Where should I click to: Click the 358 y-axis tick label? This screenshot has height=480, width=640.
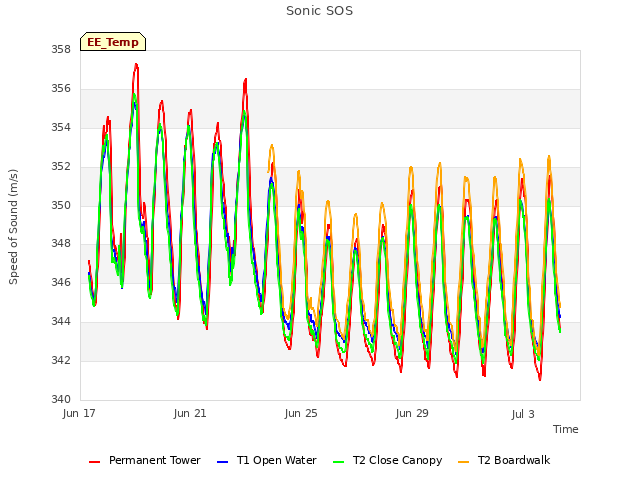61,49
